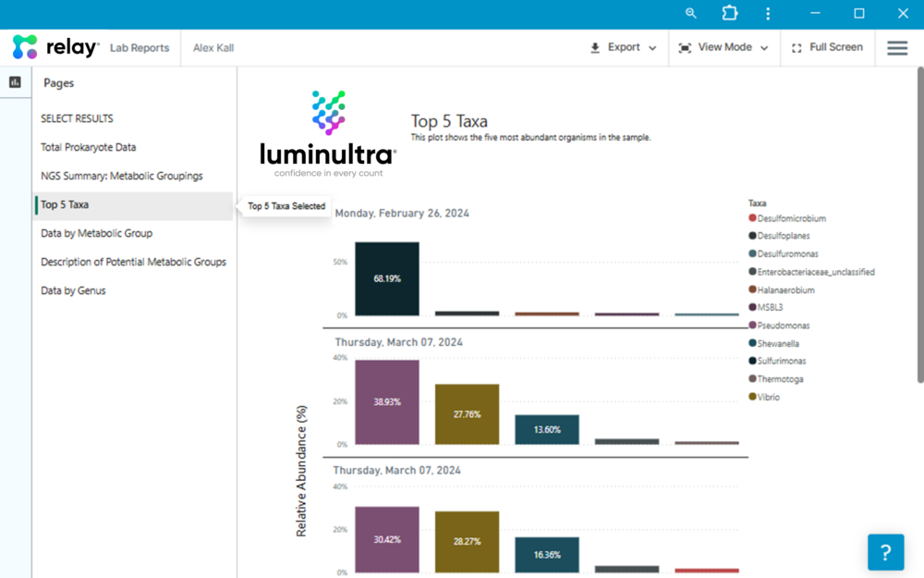The height and width of the screenshot is (578, 924).
Task: Click the Relay logo icon
Action: tap(25, 47)
